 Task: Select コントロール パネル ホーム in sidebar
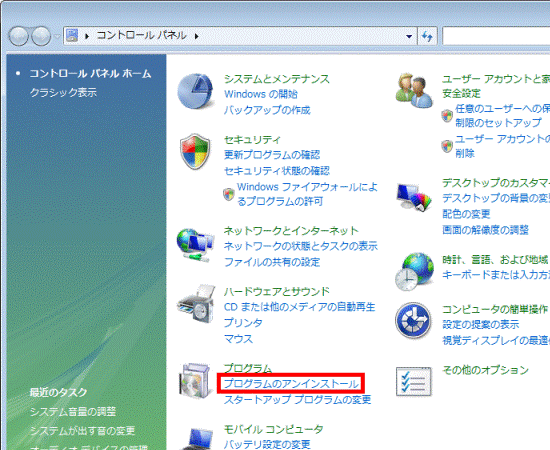click(90, 74)
